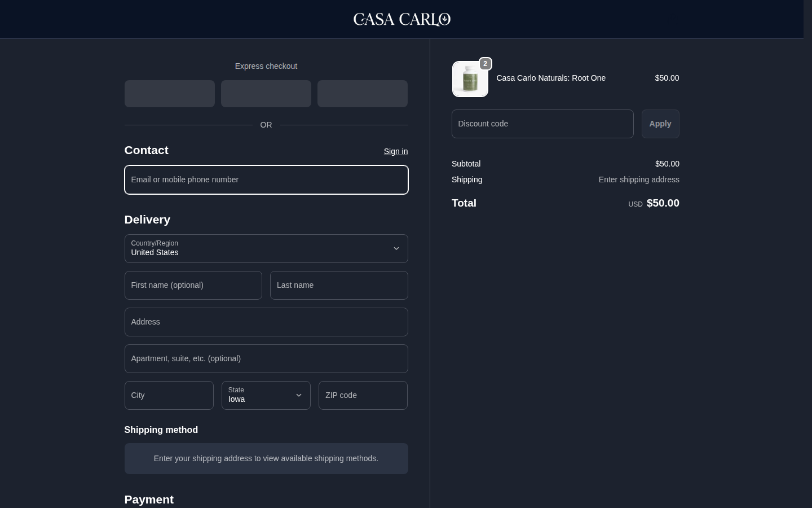Click the Express checkout label
Image resolution: width=812 pixels, height=508 pixels.
point(266,66)
